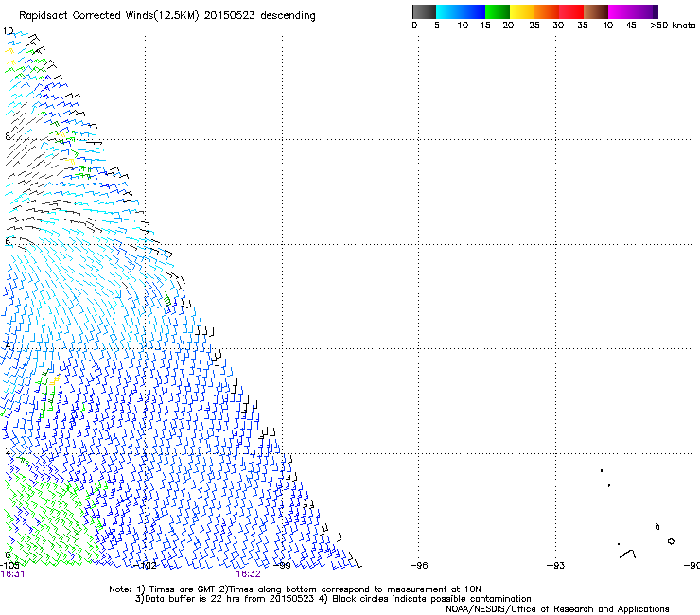Click the '6' latitude axis label
700x615 pixels.
tap(8, 241)
